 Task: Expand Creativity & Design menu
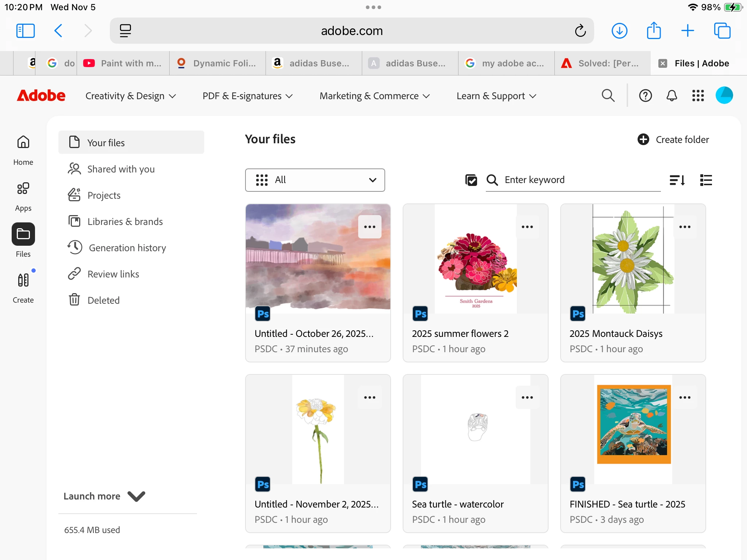(131, 96)
